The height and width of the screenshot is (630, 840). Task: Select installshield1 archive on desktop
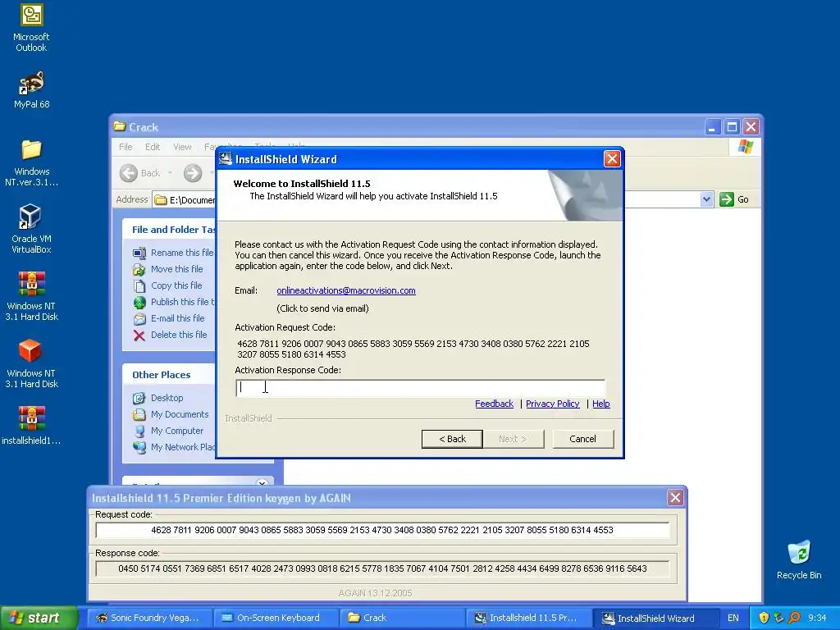pos(31,426)
